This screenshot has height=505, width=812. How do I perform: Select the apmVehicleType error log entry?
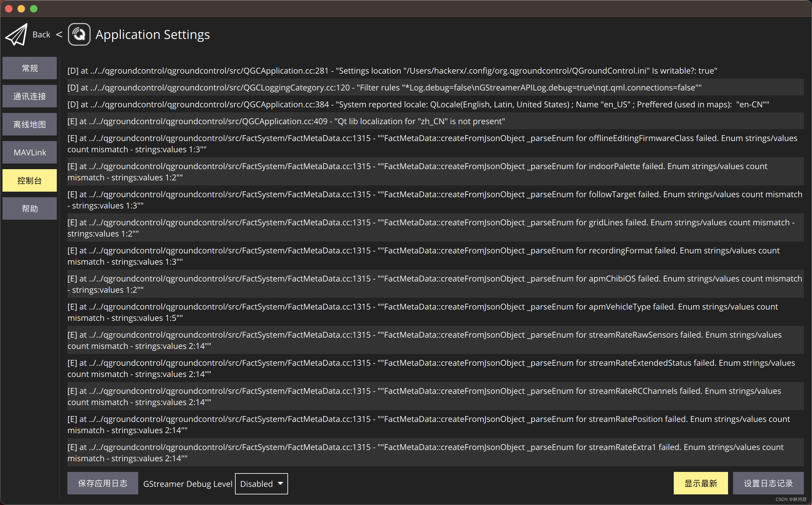tap(435, 312)
